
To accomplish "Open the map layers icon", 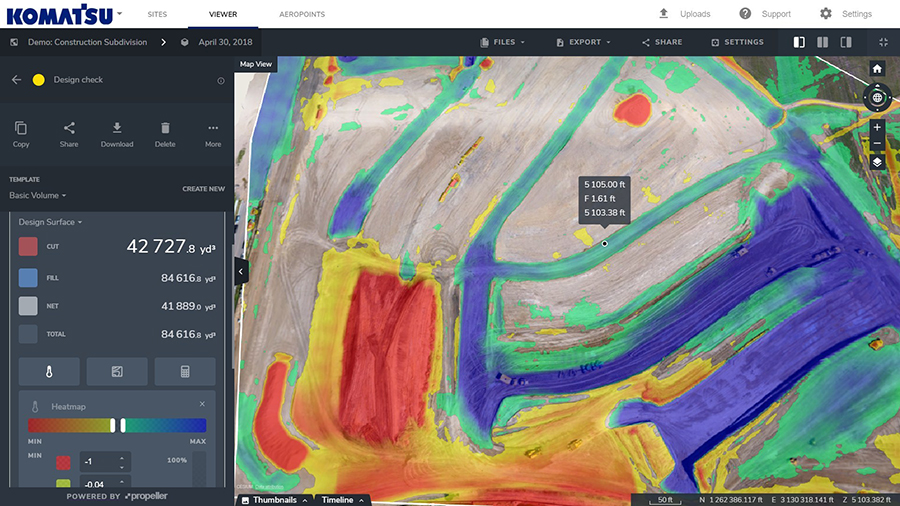I will [x=877, y=162].
